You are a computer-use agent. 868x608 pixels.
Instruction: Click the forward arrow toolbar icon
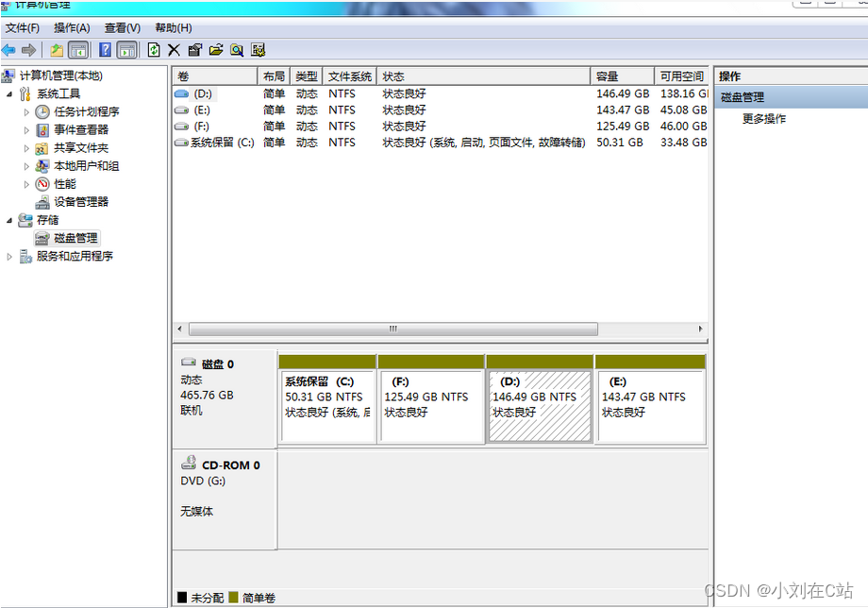[28, 50]
